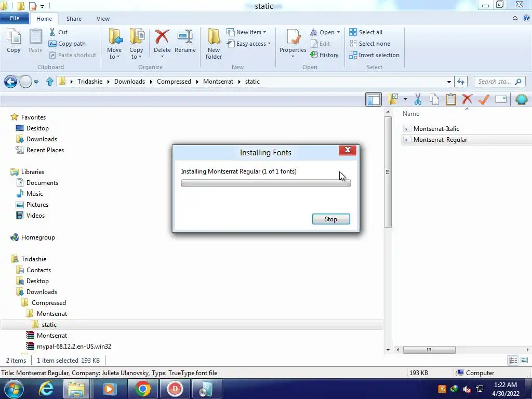
Task: Click Compressed in the address breadcrumb
Action: click(174, 82)
